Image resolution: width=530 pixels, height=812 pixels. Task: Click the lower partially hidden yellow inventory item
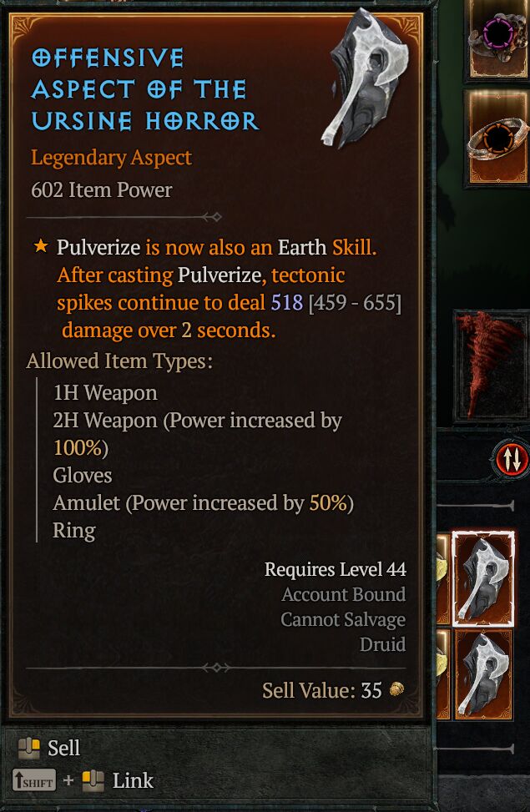pos(443,675)
